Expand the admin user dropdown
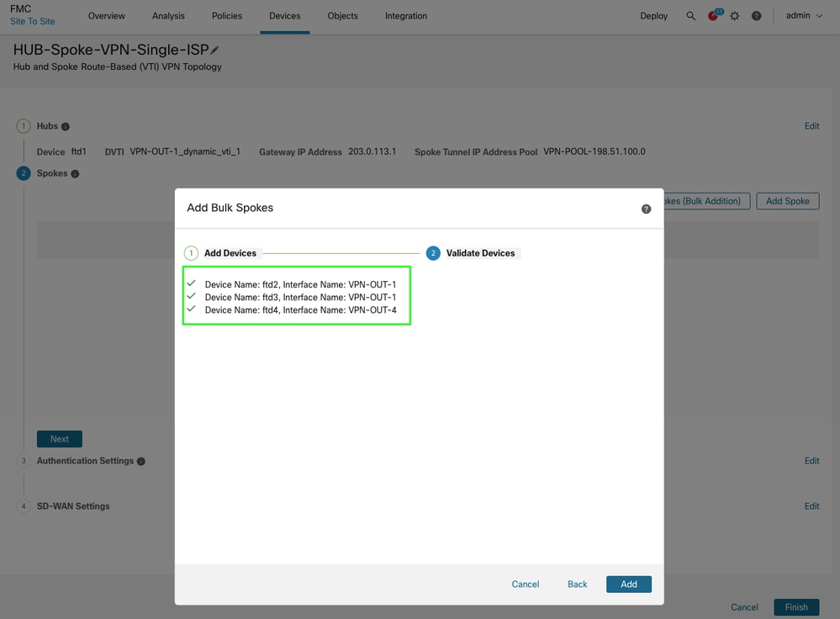840x619 pixels. (x=804, y=16)
